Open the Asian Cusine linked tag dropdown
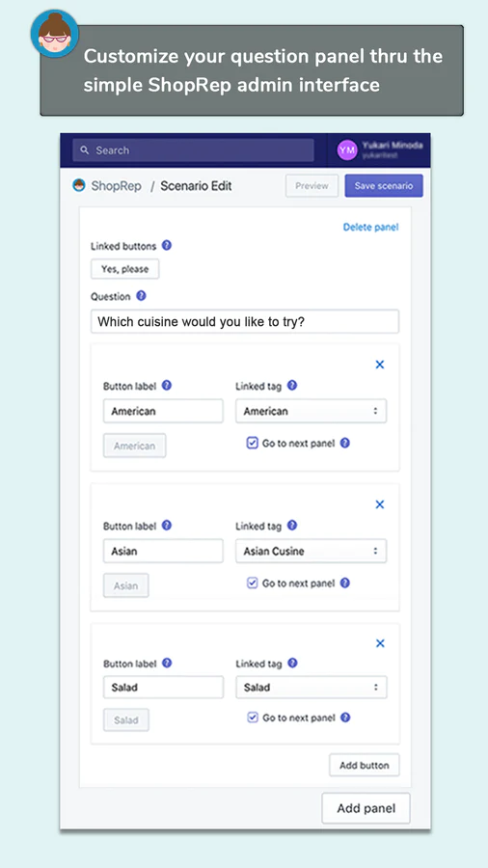This screenshot has width=488, height=868. [311, 551]
